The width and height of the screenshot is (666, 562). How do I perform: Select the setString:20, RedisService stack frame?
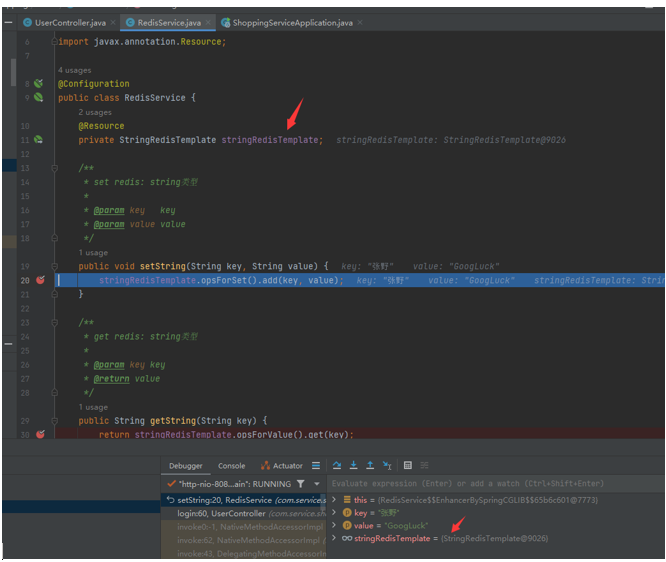[243, 500]
